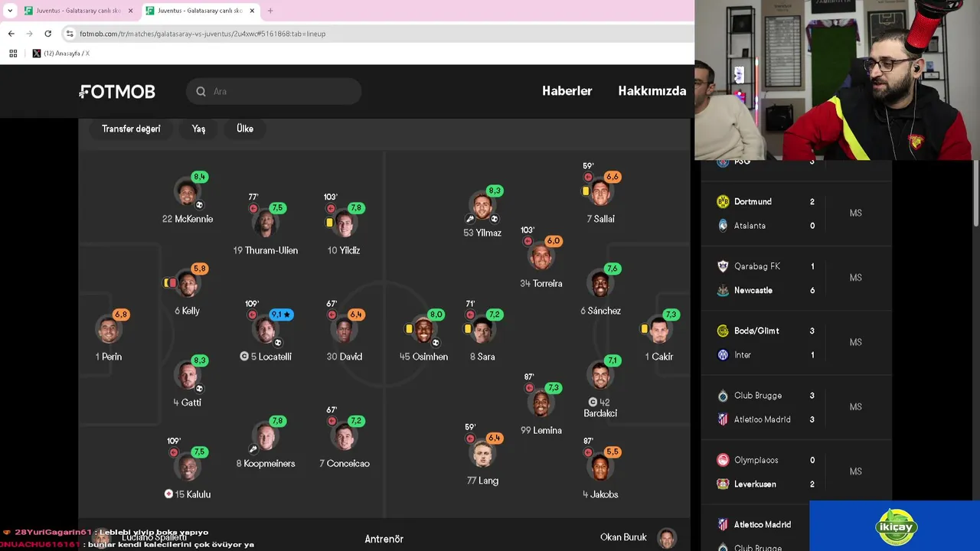Click the Ara search field

(274, 92)
